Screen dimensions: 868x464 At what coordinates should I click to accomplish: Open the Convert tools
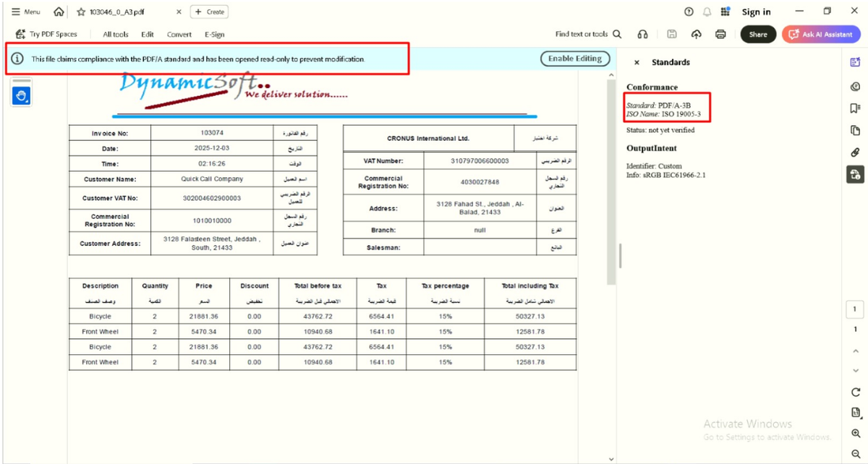tap(179, 34)
